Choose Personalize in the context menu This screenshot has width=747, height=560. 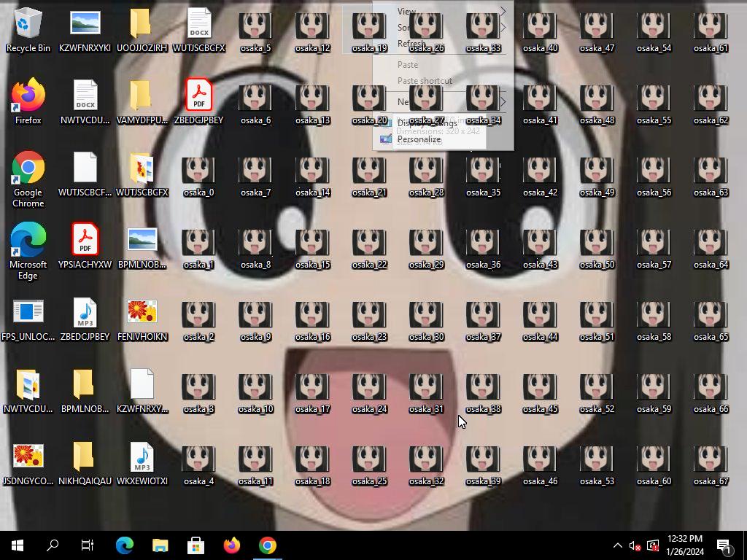(x=443, y=139)
